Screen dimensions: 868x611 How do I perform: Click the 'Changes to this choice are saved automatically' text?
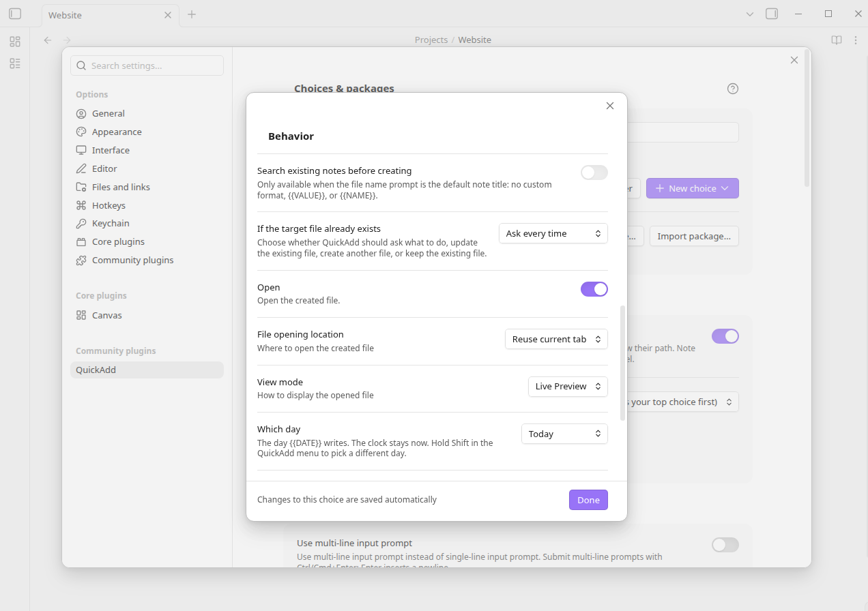(347, 500)
